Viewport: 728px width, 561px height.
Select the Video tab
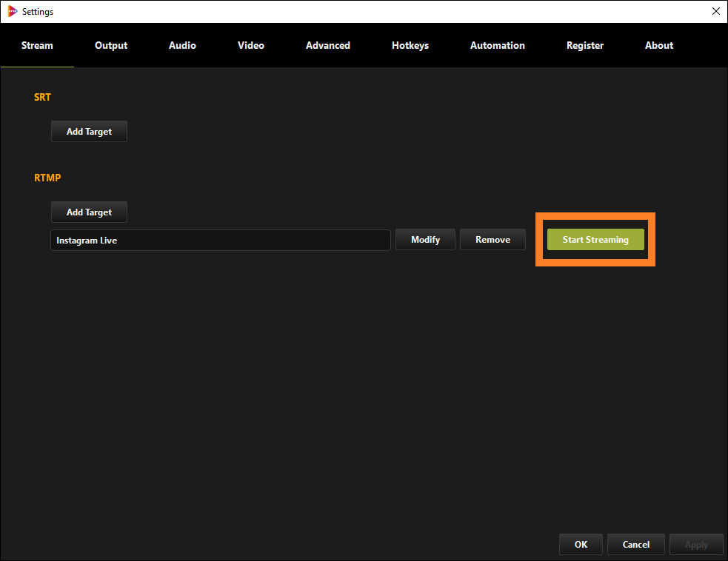[x=250, y=45]
